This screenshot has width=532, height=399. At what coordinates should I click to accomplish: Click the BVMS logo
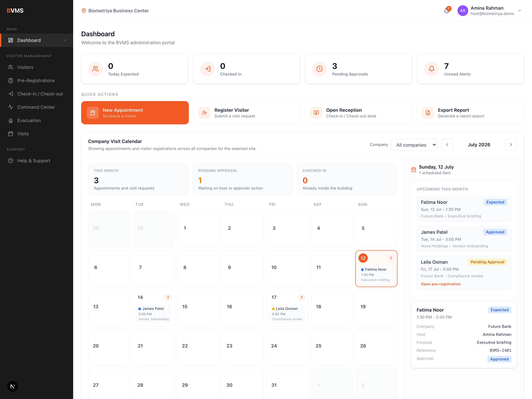point(15,11)
